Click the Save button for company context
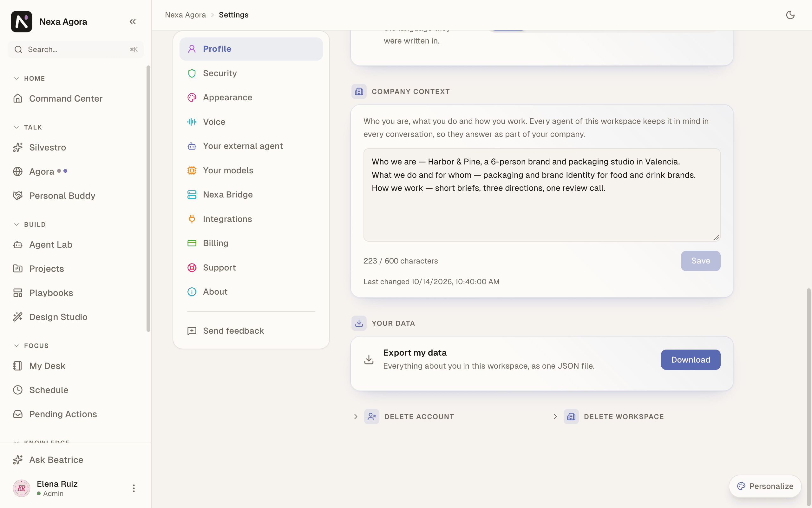This screenshot has width=812, height=508. click(701, 261)
